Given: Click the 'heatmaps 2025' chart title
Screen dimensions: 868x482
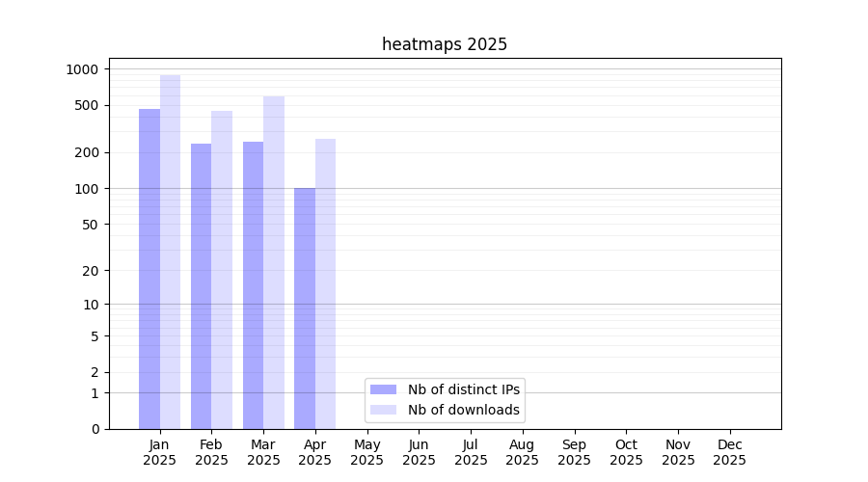Looking at the screenshot, I should [445, 44].
